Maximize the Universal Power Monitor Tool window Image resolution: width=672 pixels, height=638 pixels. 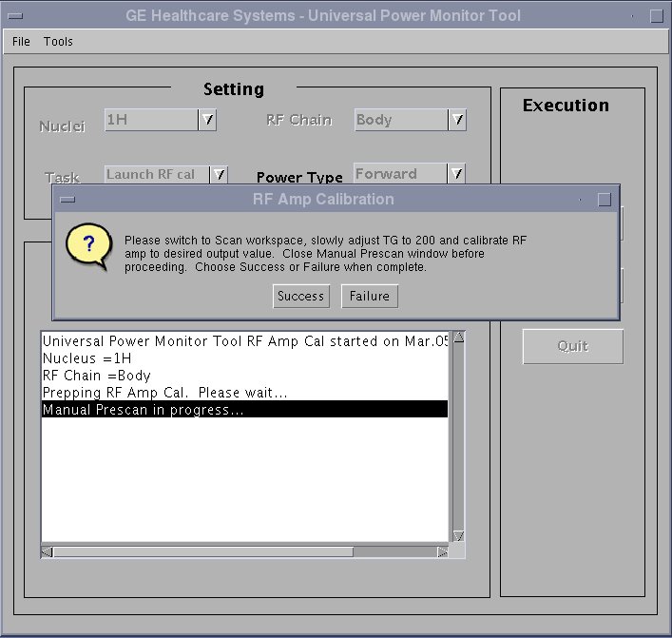656,16
